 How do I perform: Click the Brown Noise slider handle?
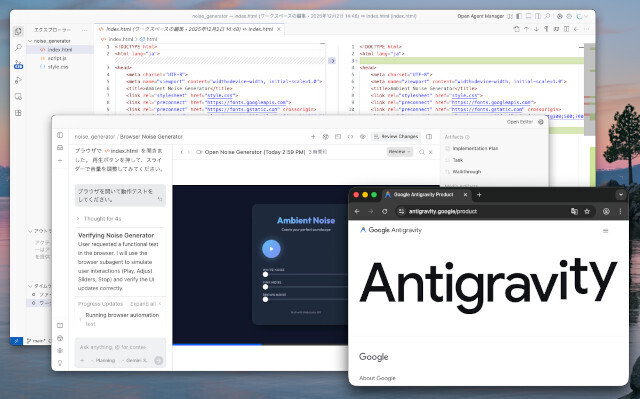pyautogui.click(x=265, y=299)
